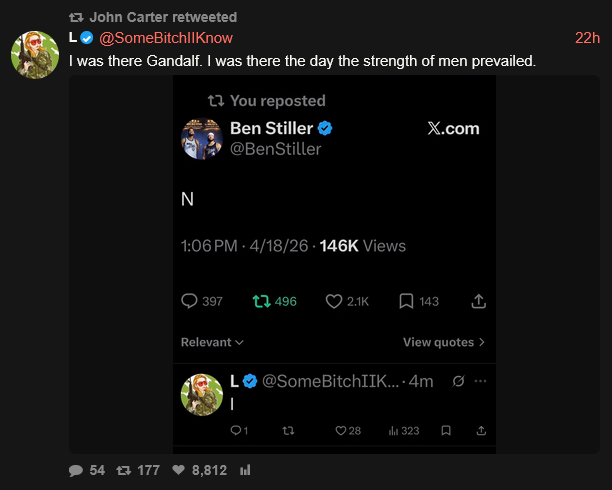Click the heart icon showing 2.1K
Screen dimensions: 612x490
pyautogui.click(x=335, y=301)
